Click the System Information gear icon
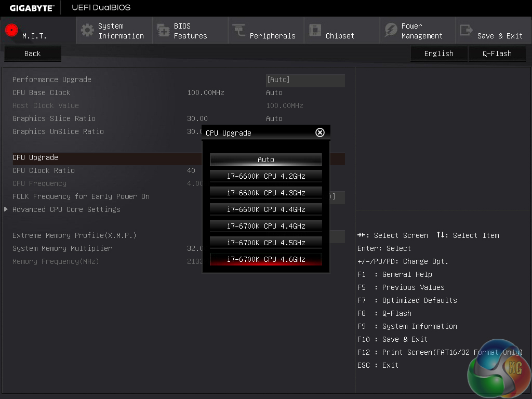 87,30
